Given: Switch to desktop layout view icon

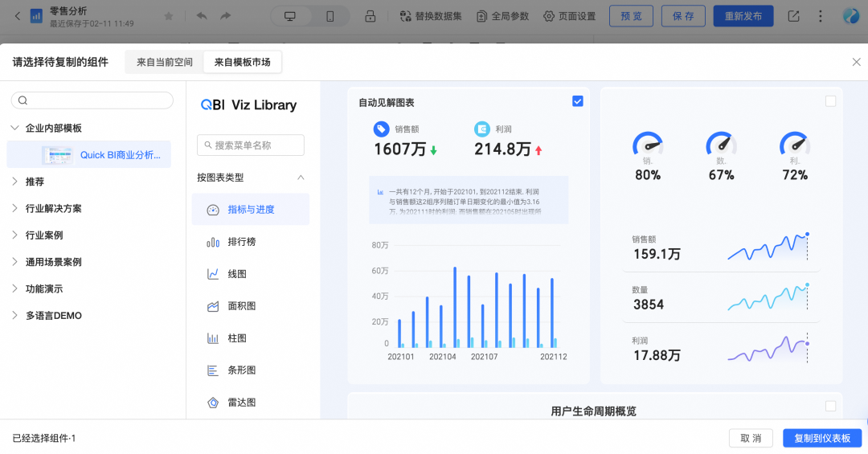Looking at the screenshot, I should 290,16.
